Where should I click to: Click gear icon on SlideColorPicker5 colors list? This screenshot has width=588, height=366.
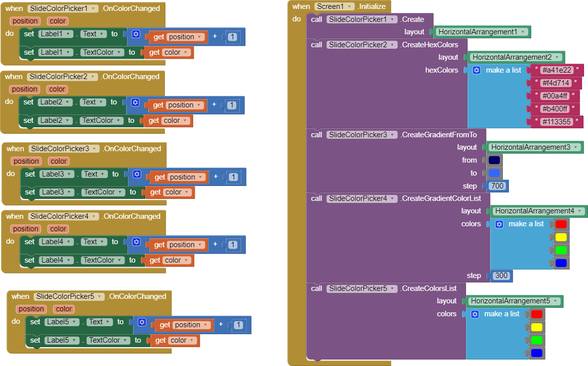[474, 314]
